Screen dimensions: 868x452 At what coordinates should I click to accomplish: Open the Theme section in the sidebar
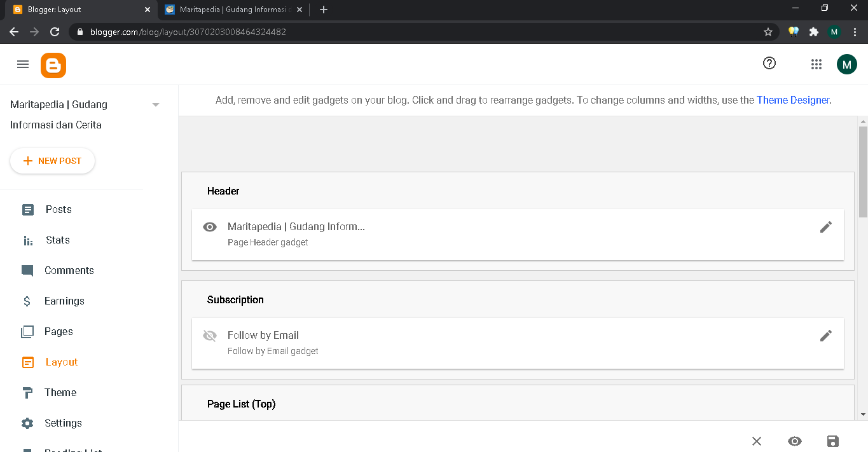coord(60,392)
